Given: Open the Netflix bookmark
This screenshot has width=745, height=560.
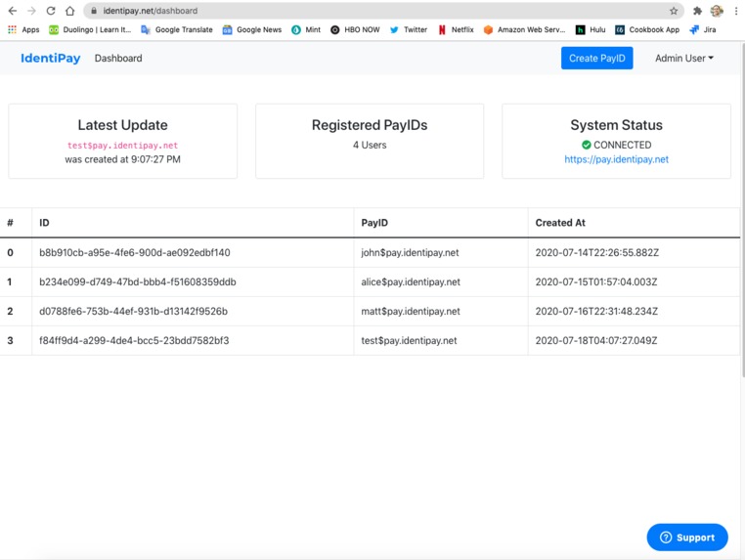Looking at the screenshot, I should point(456,29).
